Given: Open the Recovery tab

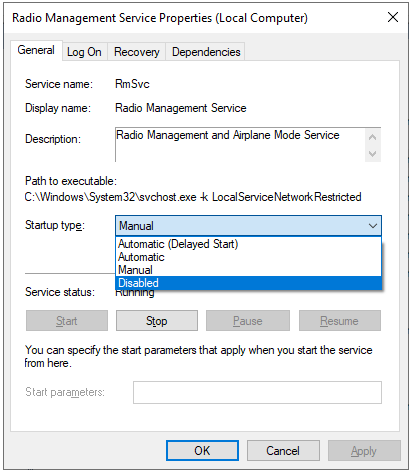Looking at the screenshot, I should coord(136,52).
